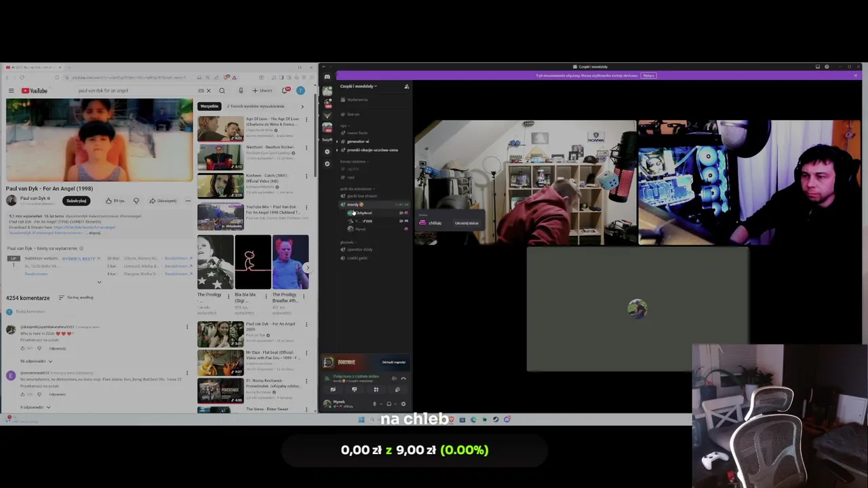Viewport: 868px width, 488px height.
Task: Collapse the Kanały tekstowe category
Action: 354,161
